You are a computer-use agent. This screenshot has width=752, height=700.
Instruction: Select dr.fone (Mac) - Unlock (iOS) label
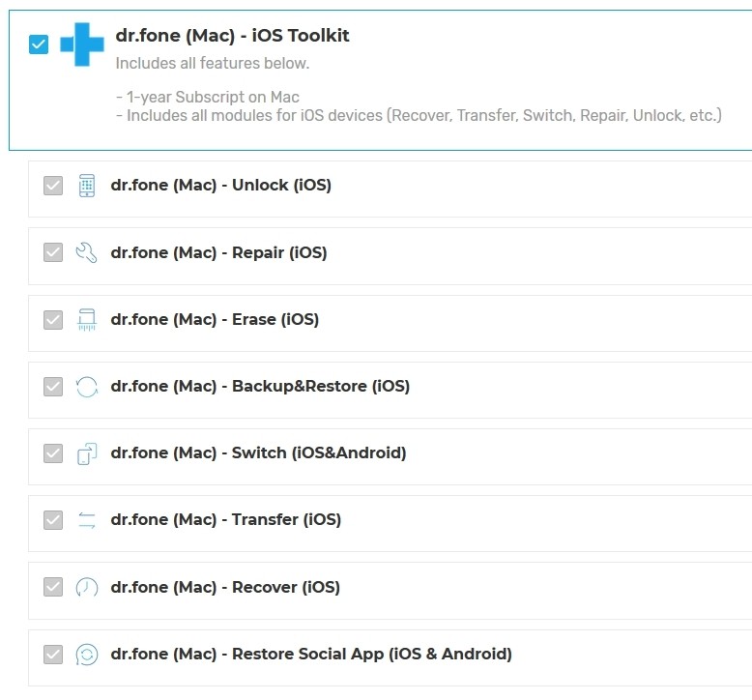[x=221, y=186]
